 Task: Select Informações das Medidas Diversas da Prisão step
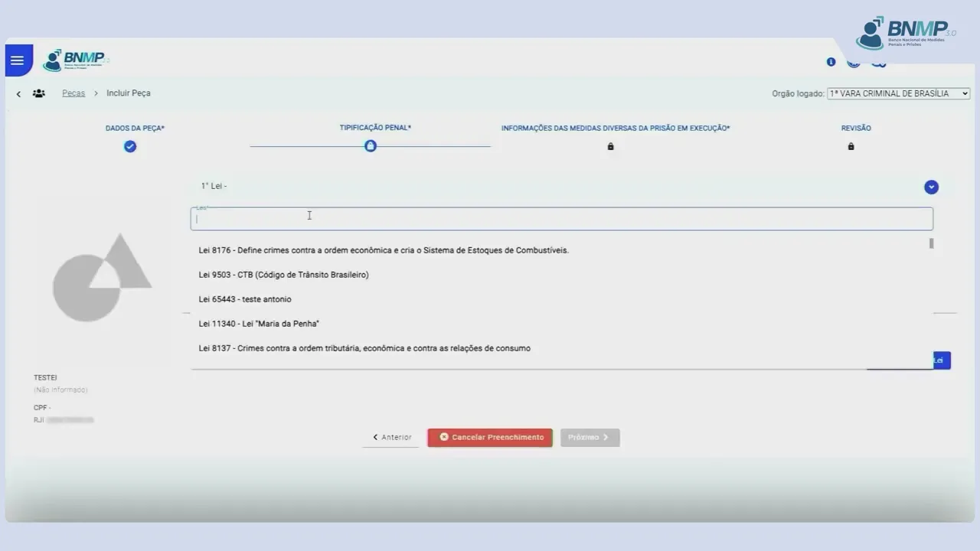coord(616,128)
